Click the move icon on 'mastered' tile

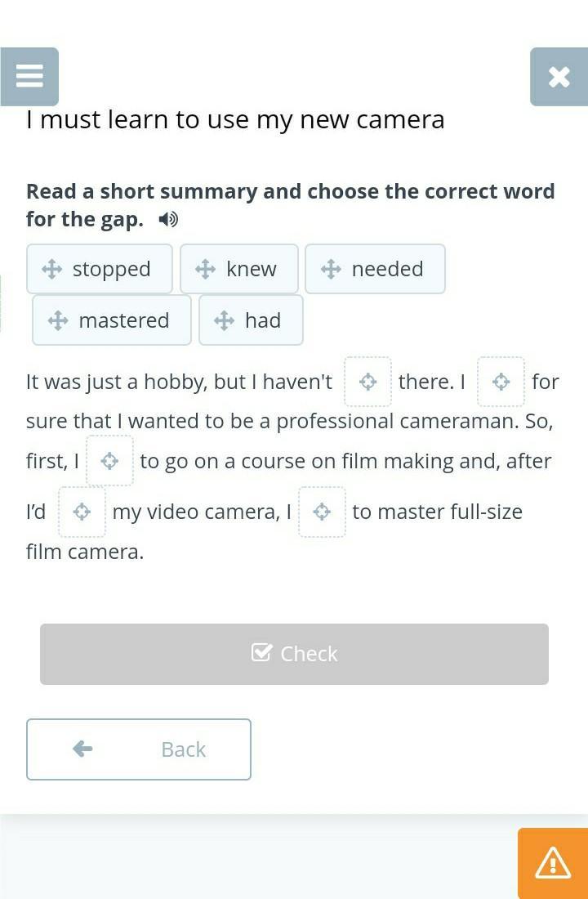(58, 320)
